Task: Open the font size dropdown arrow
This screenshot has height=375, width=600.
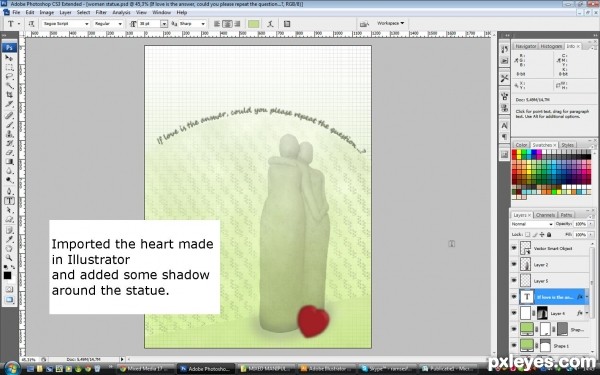Action: 164,24
